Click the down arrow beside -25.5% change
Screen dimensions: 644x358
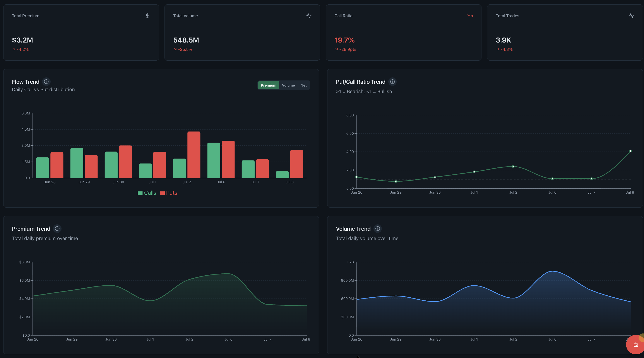pos(175,49)
